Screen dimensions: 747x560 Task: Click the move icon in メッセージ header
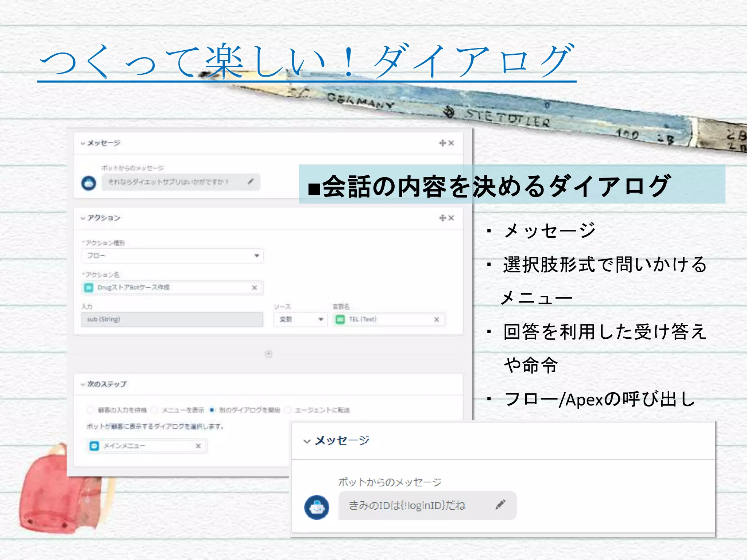point(442,143)
